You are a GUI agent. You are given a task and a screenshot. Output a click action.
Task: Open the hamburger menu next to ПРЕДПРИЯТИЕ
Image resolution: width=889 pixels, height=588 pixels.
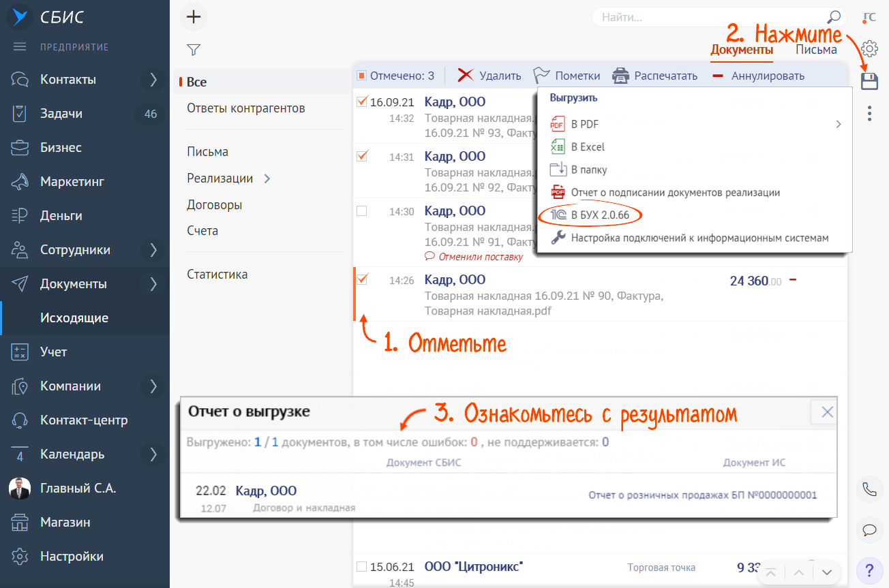point(20,47)
